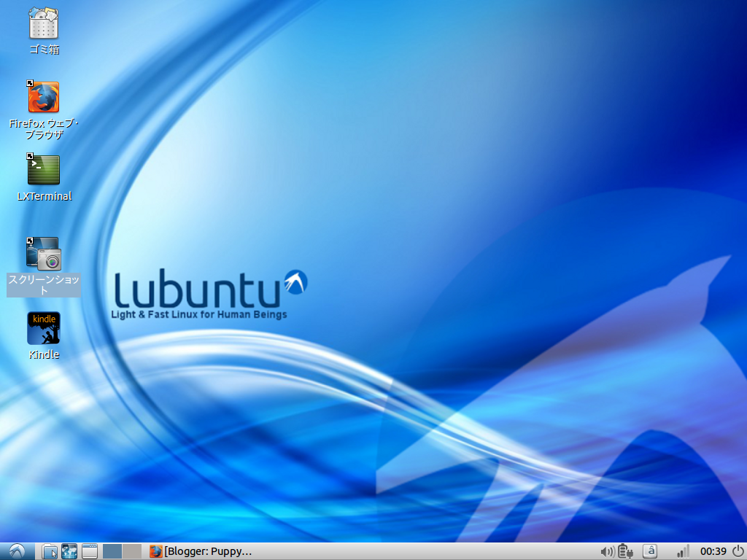Viewport: 747px width, 560px height.
Task: Open the volume control tray icon
Action: tap(608, 551)
